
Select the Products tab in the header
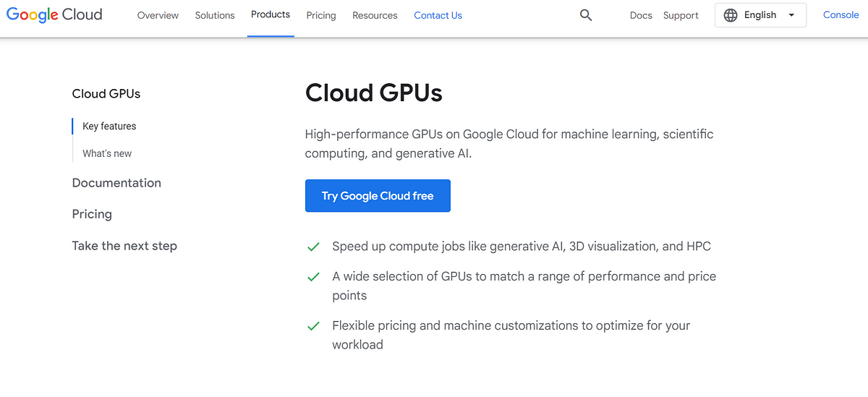point(271,14)
